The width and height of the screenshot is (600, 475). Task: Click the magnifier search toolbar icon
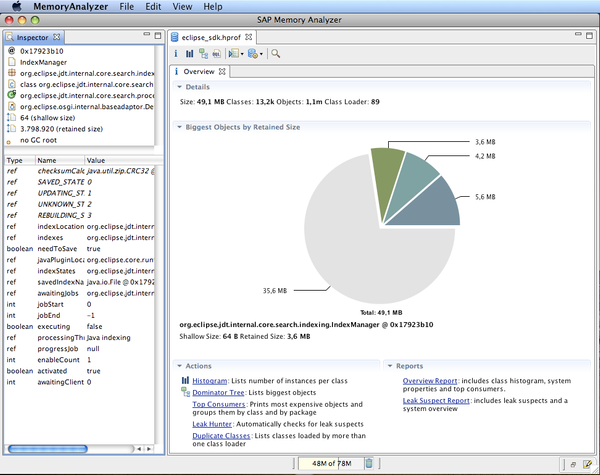click(275, 53)
